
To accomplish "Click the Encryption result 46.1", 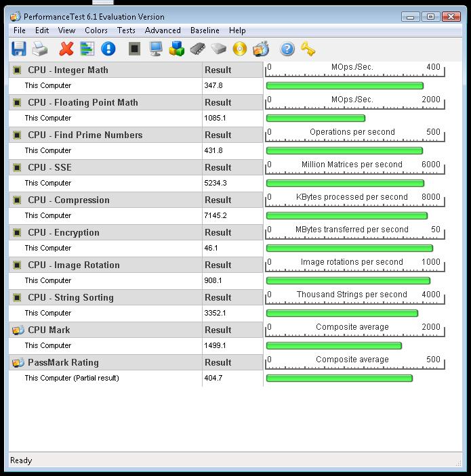I will click(x=211, y=248).
